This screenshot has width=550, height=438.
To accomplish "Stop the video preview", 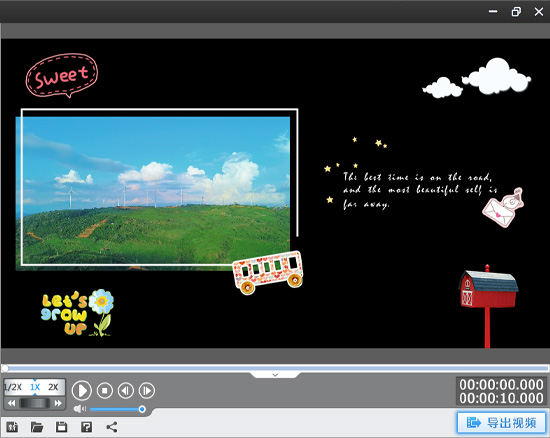I will [x=105, y=390].
